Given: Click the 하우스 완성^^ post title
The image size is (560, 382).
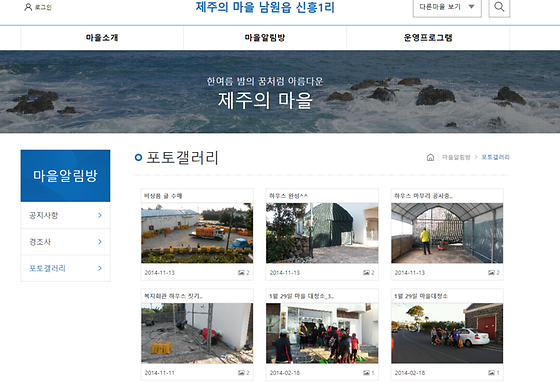Looking at the screenshot, I should (x=288, y=196).
